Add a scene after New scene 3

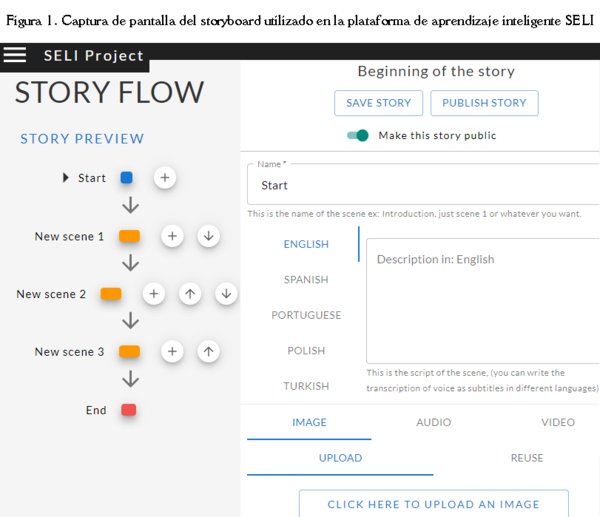[x=172, y=352]
